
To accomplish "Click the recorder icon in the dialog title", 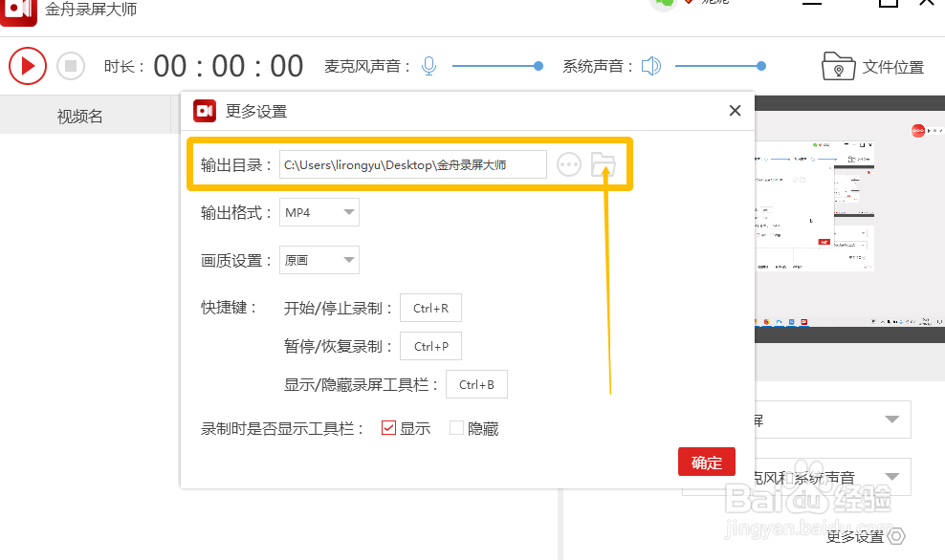I will tap(205, 111).
